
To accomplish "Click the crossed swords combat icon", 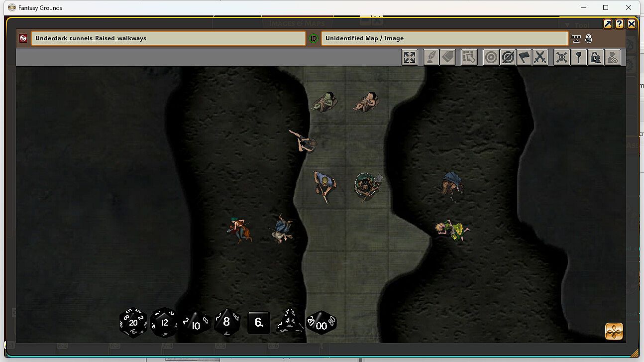I will pyautogui.click(x=540, y=57).
